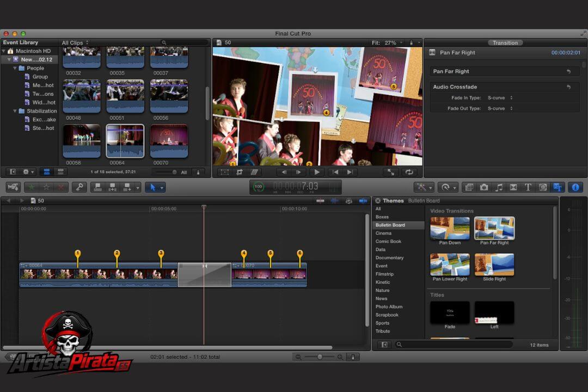The width and height of the screenshot is (588, 392).
Task: Open the All Clips filter popup
Action: pos(75,43)
